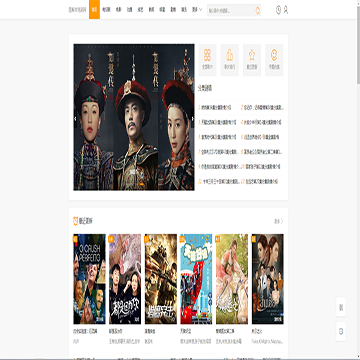Show previous slide with left carousel arrow
The height and width of the screenshot is (360, 360).
point(75,118)
